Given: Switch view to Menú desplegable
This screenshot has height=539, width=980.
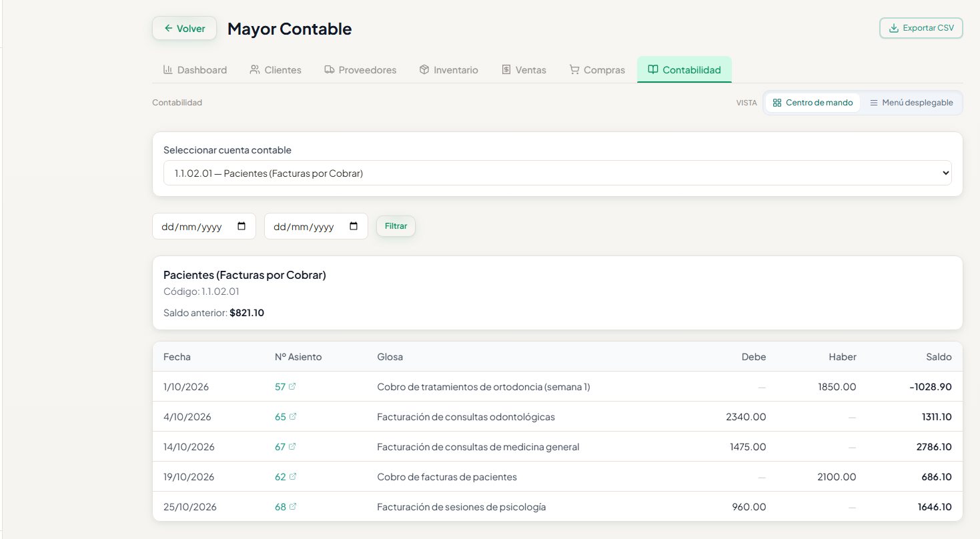Looking at the screenshot, I should (x=911, y=103).
